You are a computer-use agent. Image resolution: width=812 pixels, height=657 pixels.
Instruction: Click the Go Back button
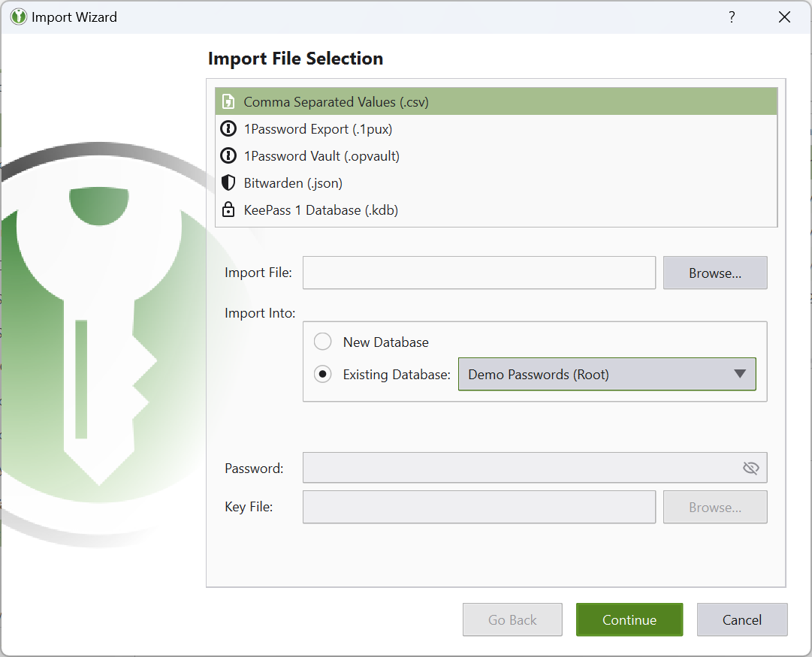[512, 619]
